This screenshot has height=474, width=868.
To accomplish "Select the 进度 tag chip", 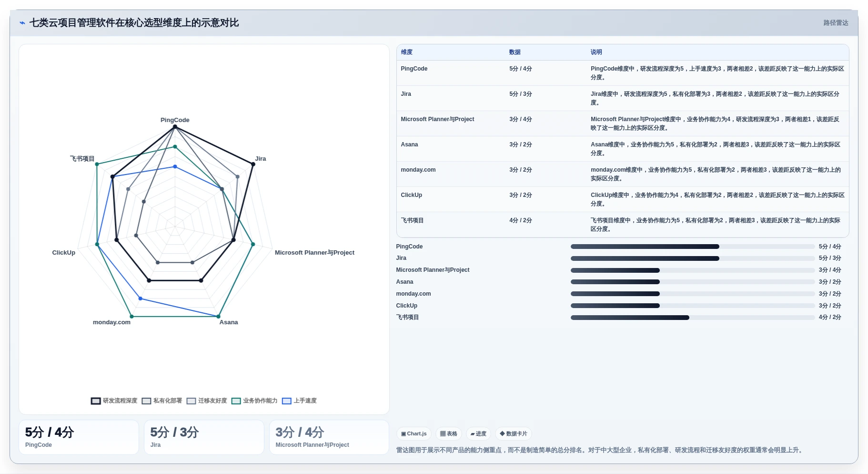I will (x=478, y=434).
